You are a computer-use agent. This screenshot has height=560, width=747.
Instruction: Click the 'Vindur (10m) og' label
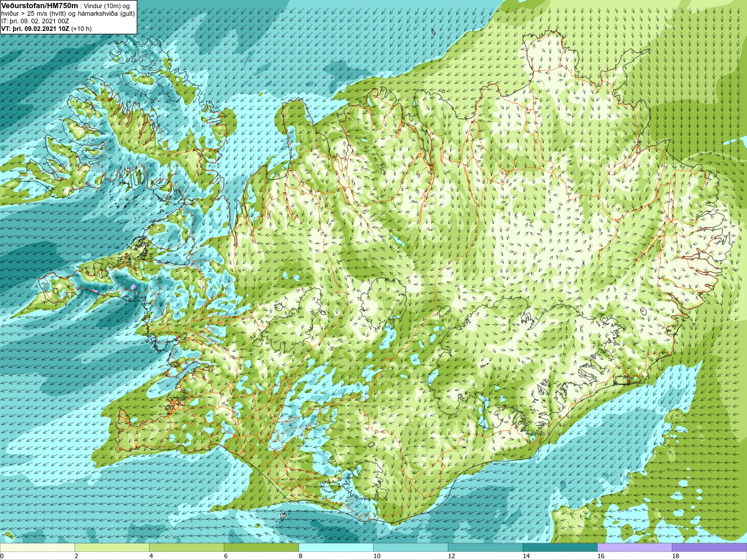tap(107, 6)
